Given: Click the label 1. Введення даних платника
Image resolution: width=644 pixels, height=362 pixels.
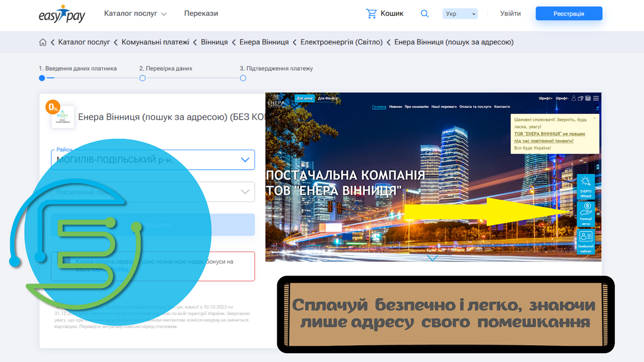Looking at the screenshot, I should coord(78,68).
